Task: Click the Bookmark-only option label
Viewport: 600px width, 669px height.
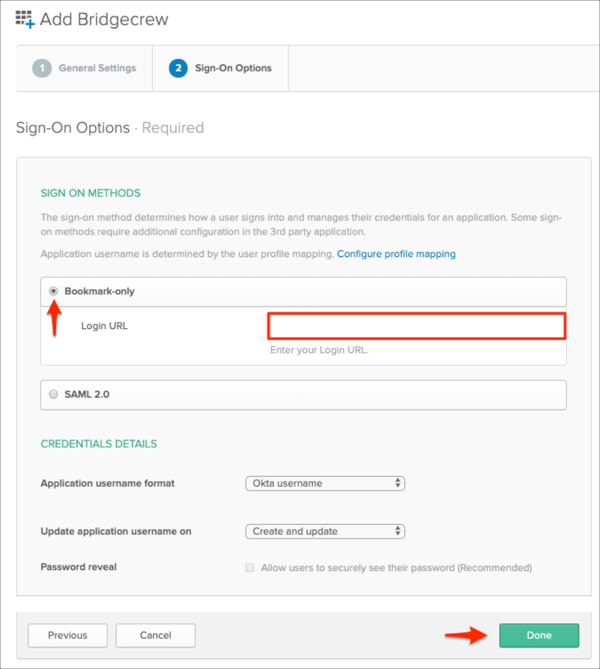Action: 99,291
